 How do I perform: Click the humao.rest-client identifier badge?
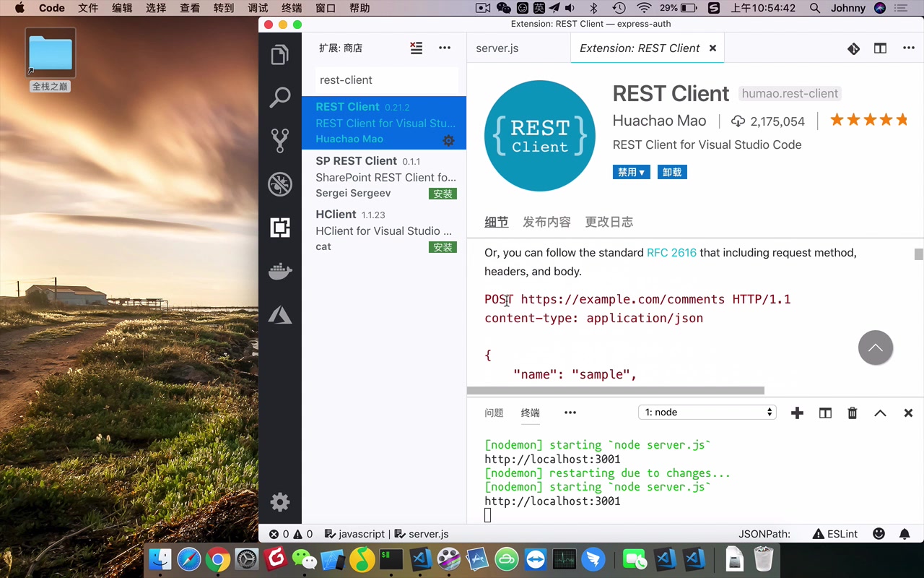coord(790,93)
